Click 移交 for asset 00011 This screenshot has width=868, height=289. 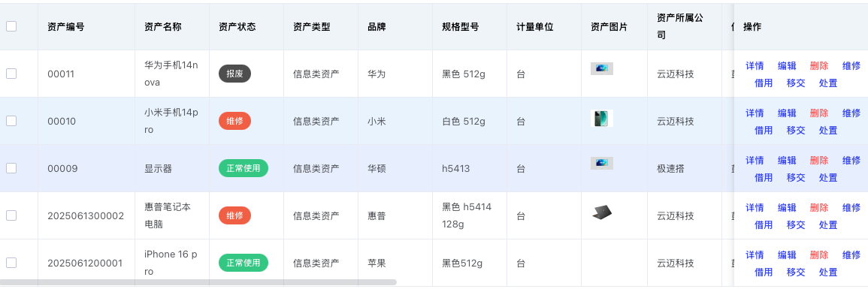click(x=796, y=83)
